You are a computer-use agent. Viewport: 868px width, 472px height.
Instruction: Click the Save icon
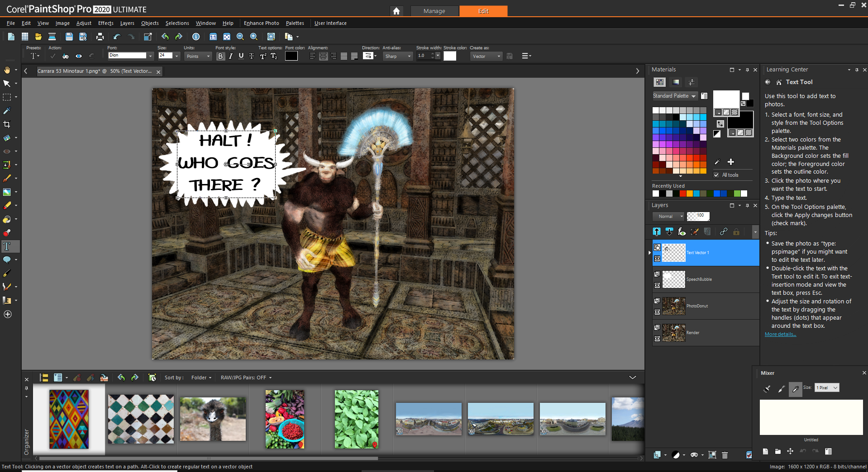coord(69,37)
